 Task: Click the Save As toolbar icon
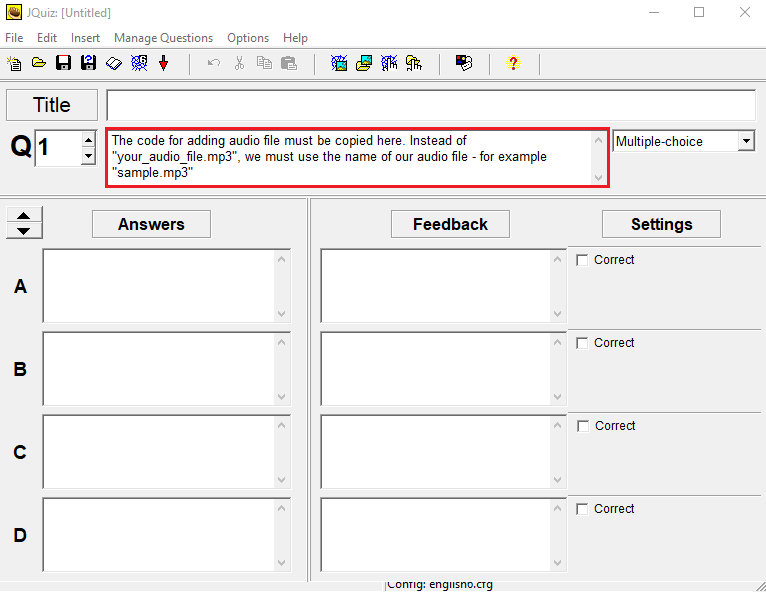click(x=88, y=63)
